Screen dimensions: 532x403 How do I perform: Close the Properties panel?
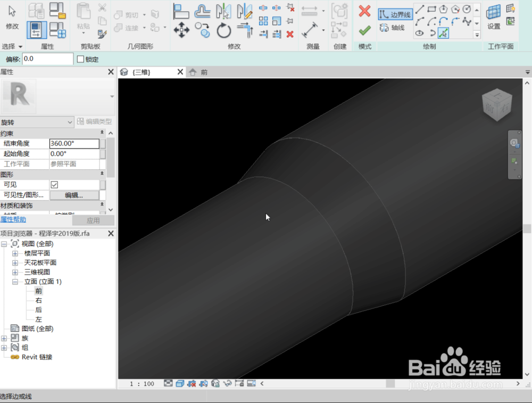point(111,72)
